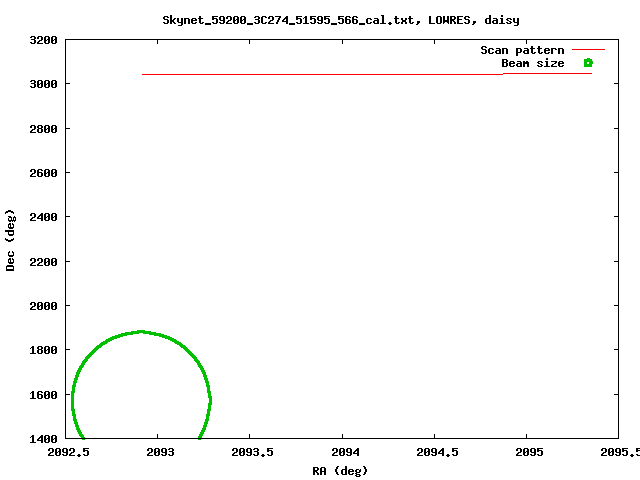Click the y-axis tick label 2200
Screen dimensions: 640x480
tap(43, 262)
